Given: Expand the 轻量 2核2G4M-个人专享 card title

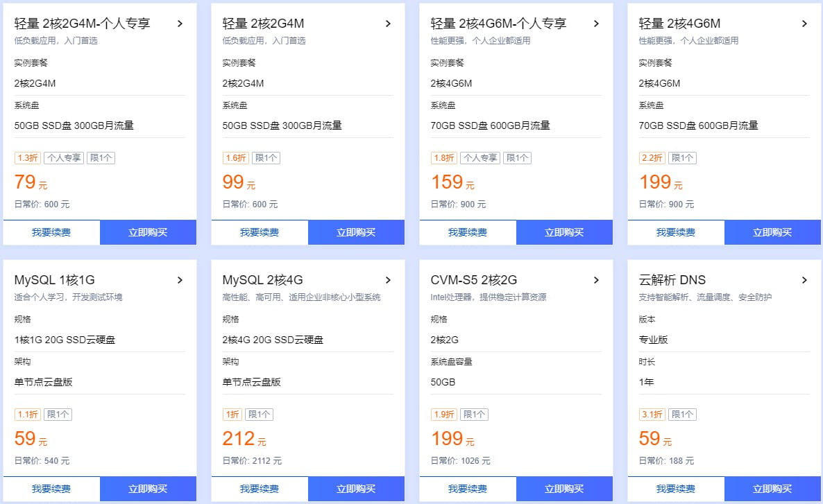Looking at the screenshot, I should pyautogui.click(x=82, y=23).
